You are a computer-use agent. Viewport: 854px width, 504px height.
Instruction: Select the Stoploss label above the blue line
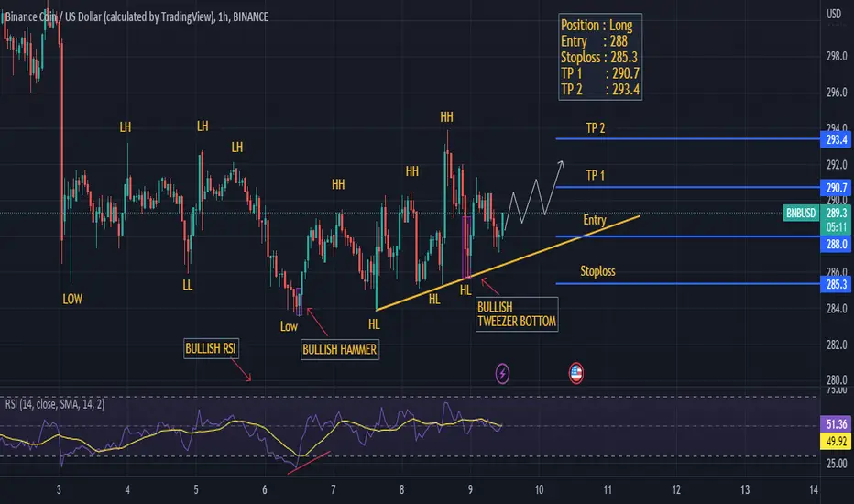click(x=597, y=271)
